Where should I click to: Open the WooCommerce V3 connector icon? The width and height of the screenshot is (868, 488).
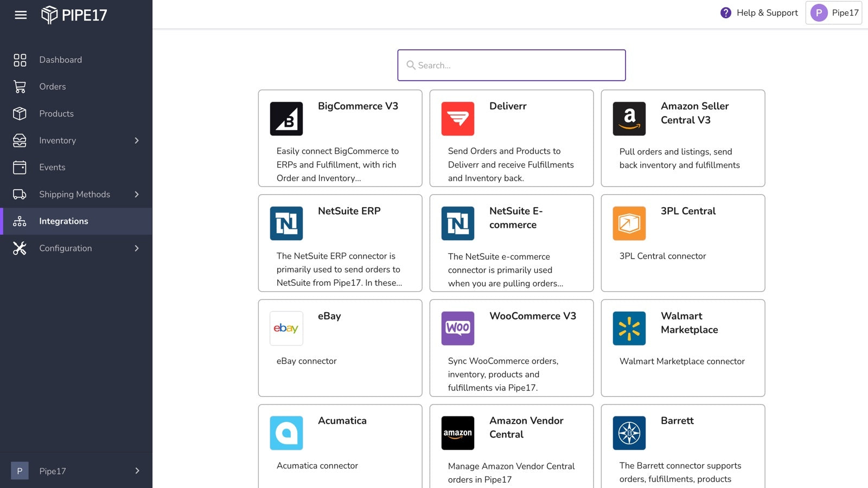[457, 328]
